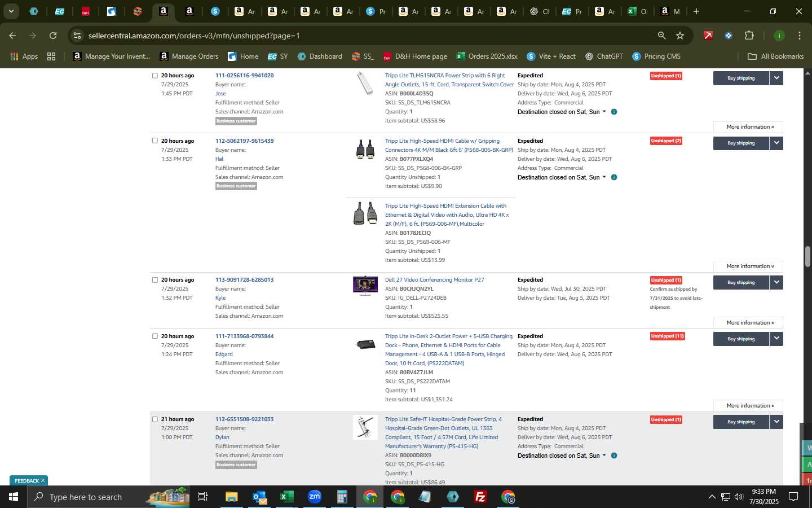
Task: Click the Chrome back arrow
Action: [12, 36]
